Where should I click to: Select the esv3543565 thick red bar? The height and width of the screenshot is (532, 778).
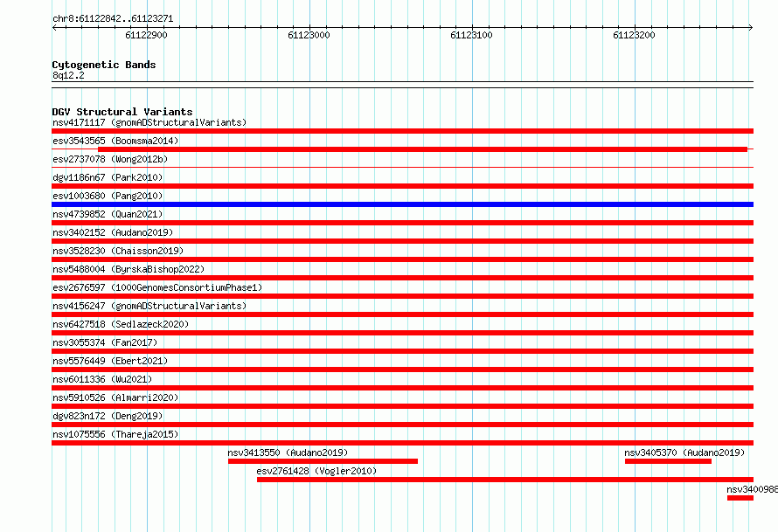[x=423, y=149]
